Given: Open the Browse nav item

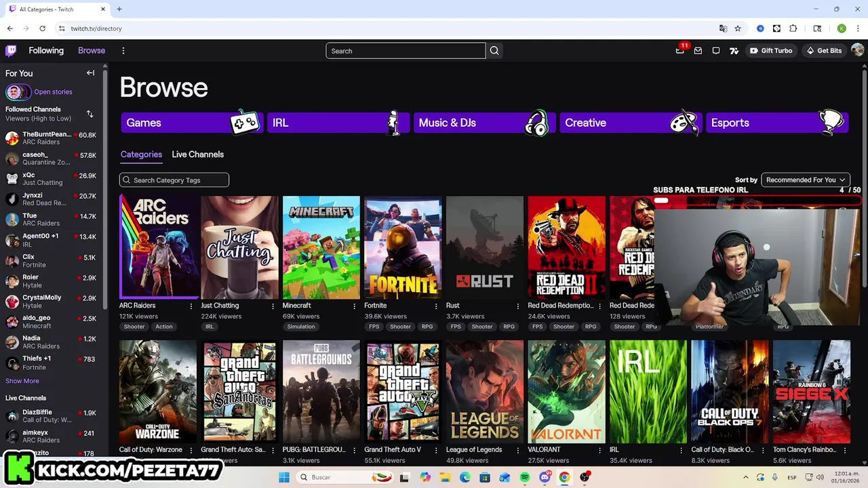Looking at the screenshot, I should [x=92, y=51].
